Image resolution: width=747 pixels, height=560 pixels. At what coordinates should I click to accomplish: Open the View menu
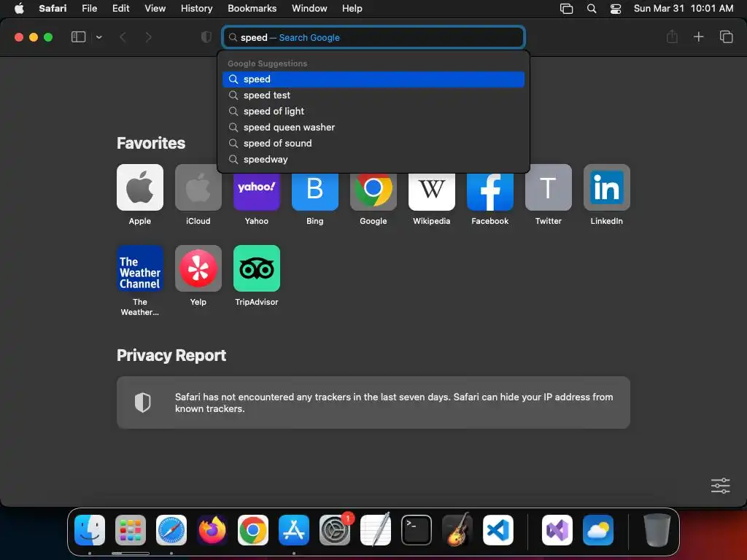[x=155, y=8]
